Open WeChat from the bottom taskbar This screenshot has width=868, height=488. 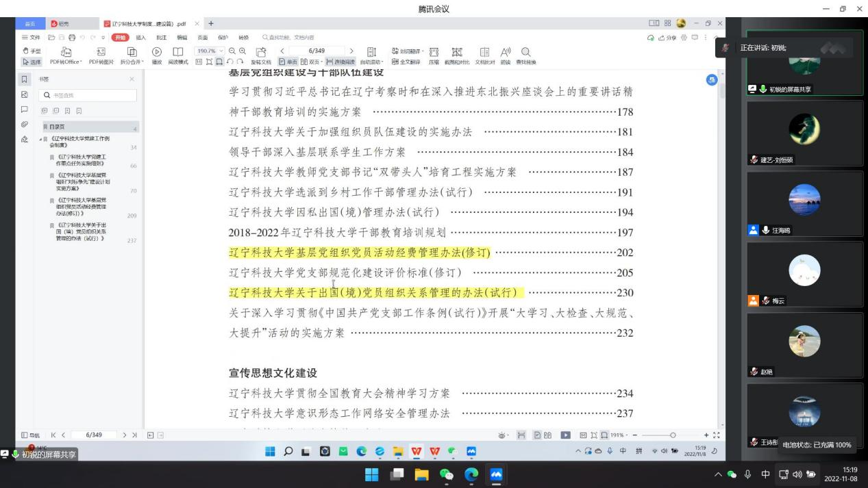[x=447, y=474]
